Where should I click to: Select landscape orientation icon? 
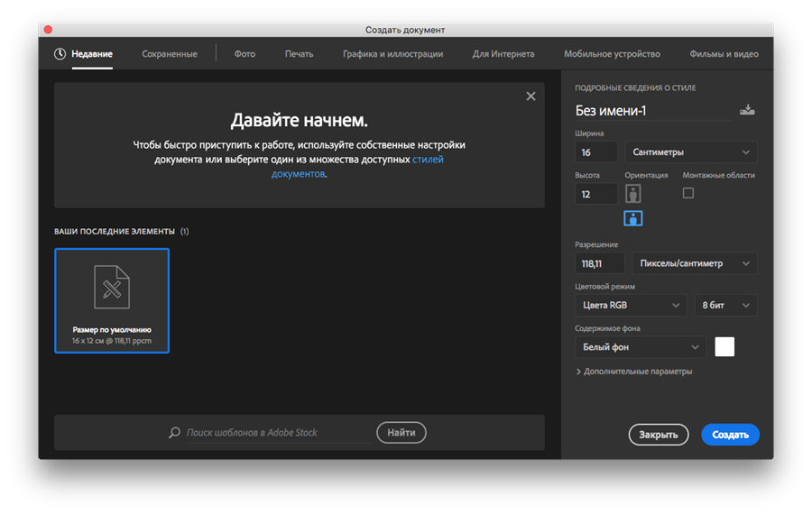coord(633,217)
